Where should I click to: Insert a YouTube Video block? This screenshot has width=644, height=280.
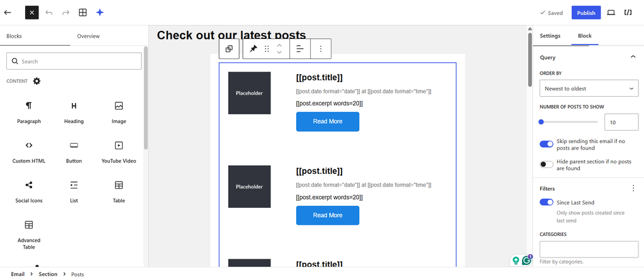(x=119, y=153)
